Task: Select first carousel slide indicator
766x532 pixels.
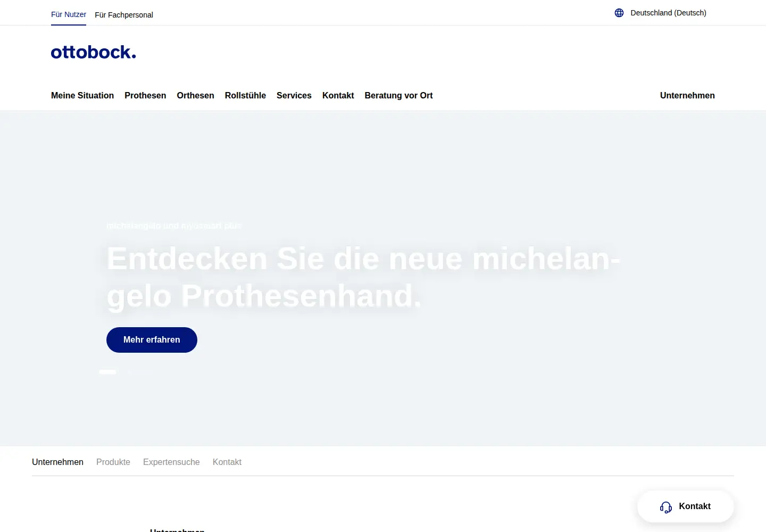Action: 107,372
